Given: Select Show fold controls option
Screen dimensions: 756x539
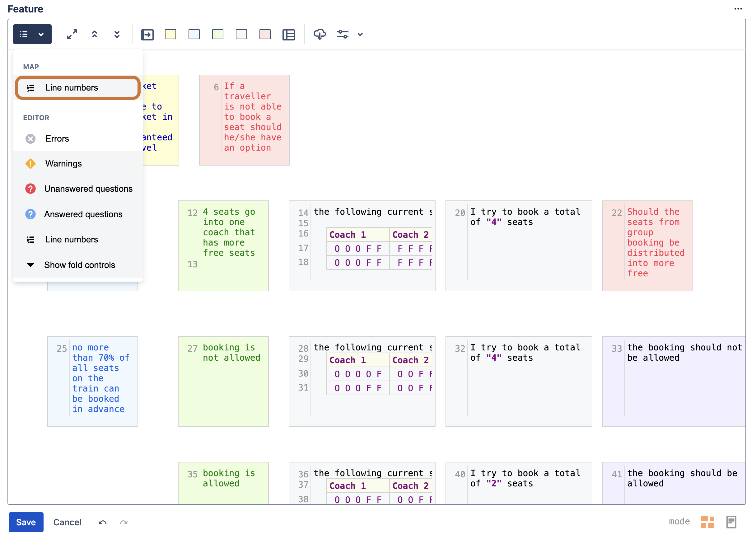Looking at the screenshot, I should (x=78, y=265).
